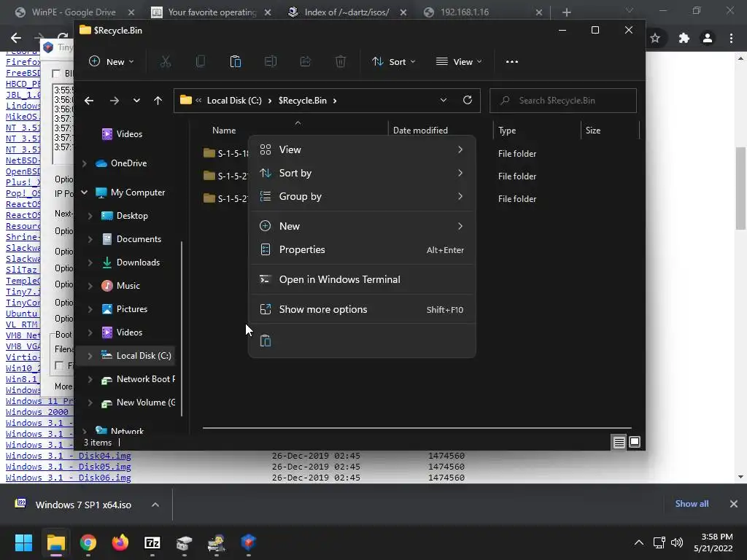This screenshot has width=747, height=560.
Task: Select Show more options entry
Action: click(x=362, y=309)
